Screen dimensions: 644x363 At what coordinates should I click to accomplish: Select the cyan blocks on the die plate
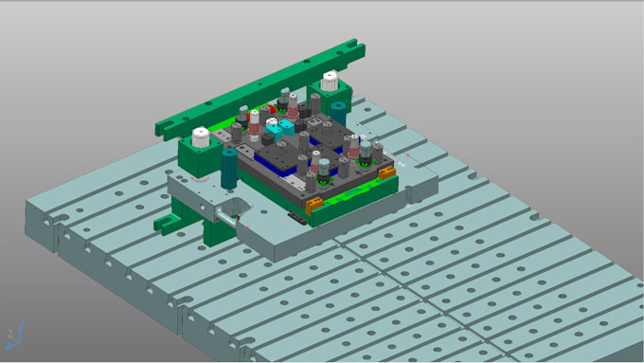tap(280, 130)
